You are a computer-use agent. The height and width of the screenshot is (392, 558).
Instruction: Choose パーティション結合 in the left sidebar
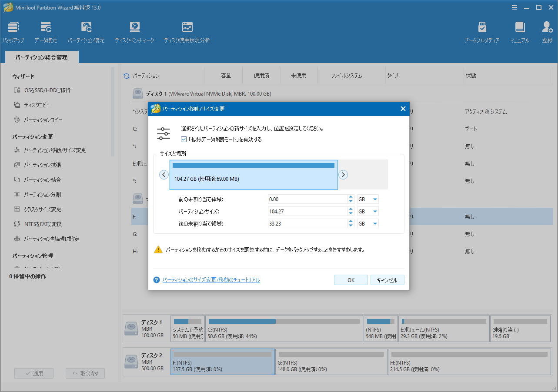click(42, 180)
